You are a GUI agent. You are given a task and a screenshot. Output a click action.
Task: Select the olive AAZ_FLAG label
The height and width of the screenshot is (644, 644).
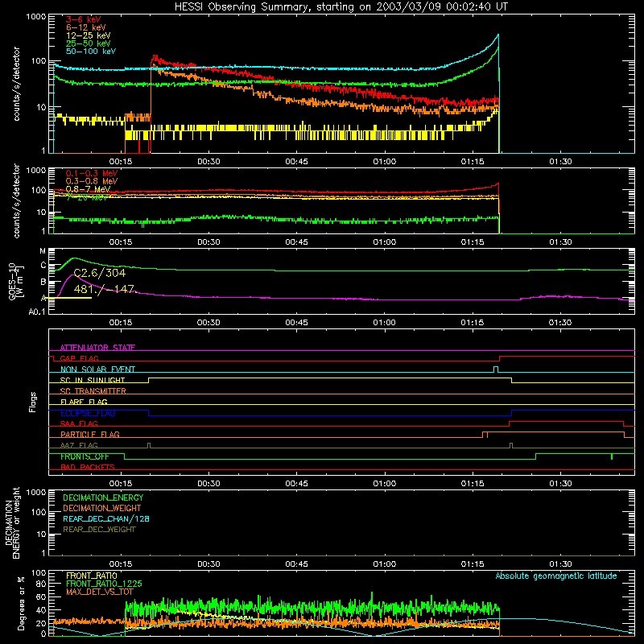[x=79, y=445]
